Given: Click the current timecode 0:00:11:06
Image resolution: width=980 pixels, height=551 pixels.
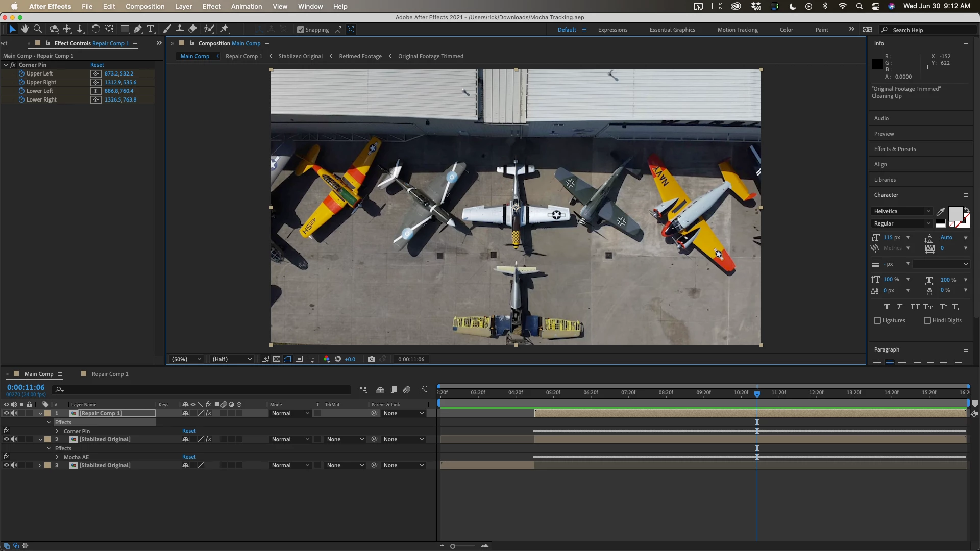Looking at the screenshot, I should pyautogui.click(x=26, y=387).
